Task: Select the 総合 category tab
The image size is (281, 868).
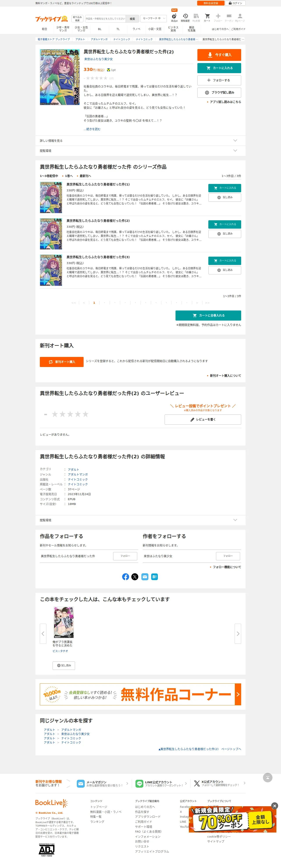Action: (44, 29)
